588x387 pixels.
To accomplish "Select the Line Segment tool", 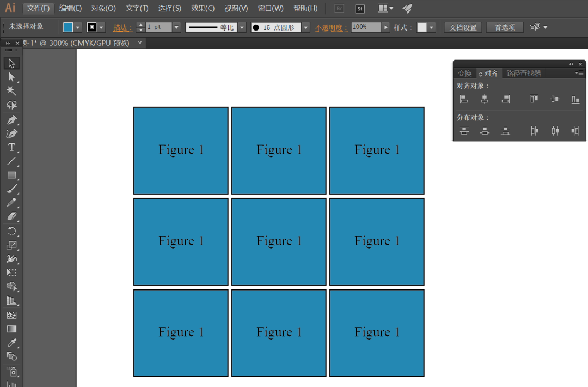I will pyautogui.click(x=11, y=161).
